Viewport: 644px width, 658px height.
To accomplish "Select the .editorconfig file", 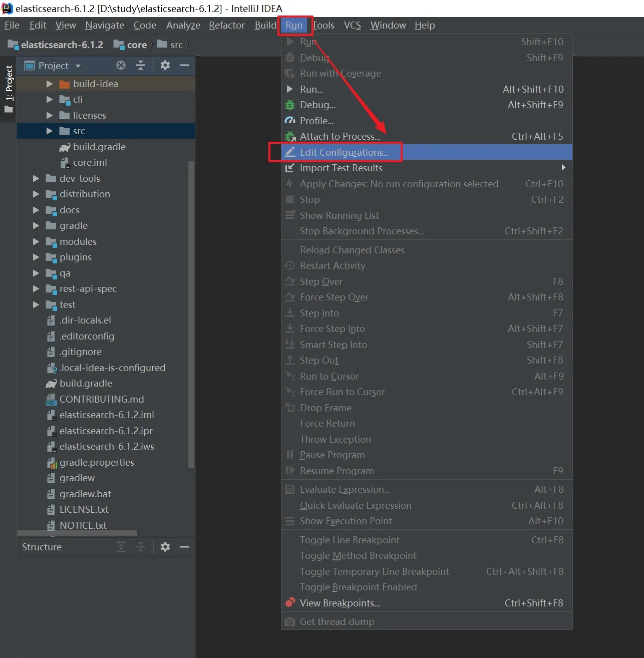I will coord(87,336).
